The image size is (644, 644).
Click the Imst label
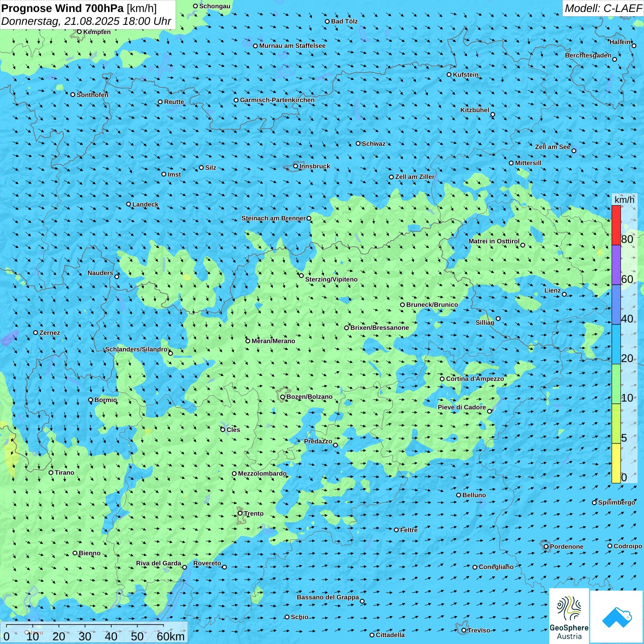pos(174,174)
